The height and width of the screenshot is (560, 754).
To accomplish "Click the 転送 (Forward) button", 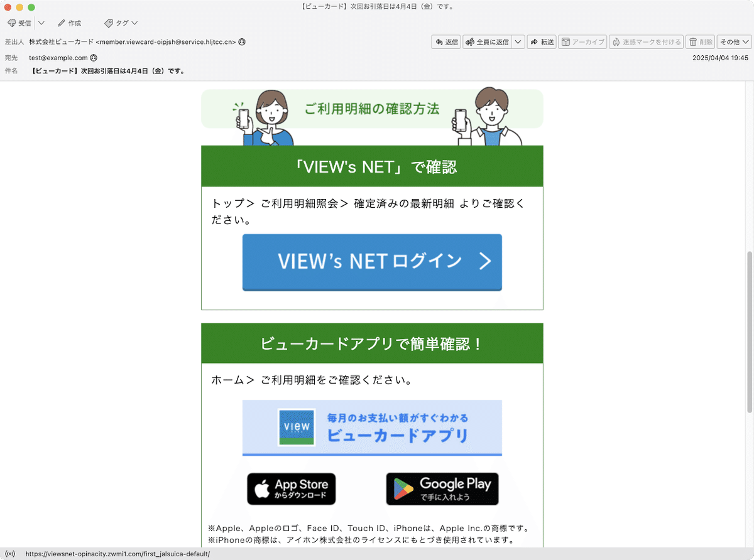I will click(542, 42).
